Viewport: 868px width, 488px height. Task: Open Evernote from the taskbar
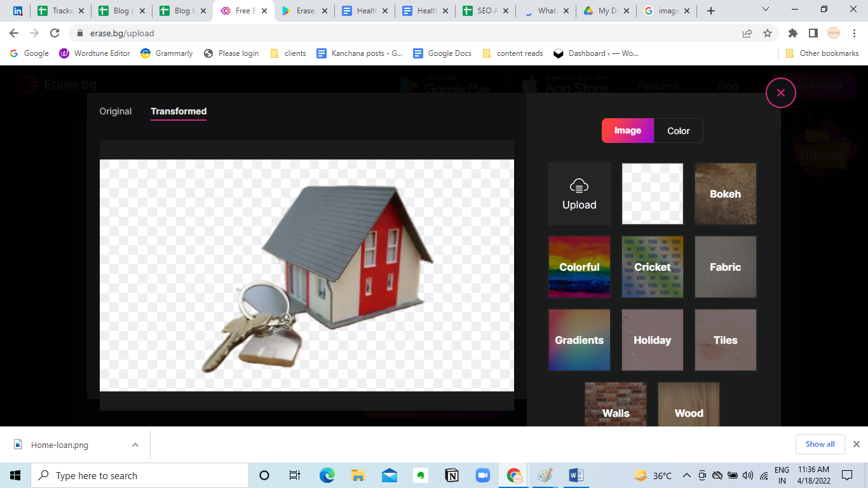click(x=420, y=475)
